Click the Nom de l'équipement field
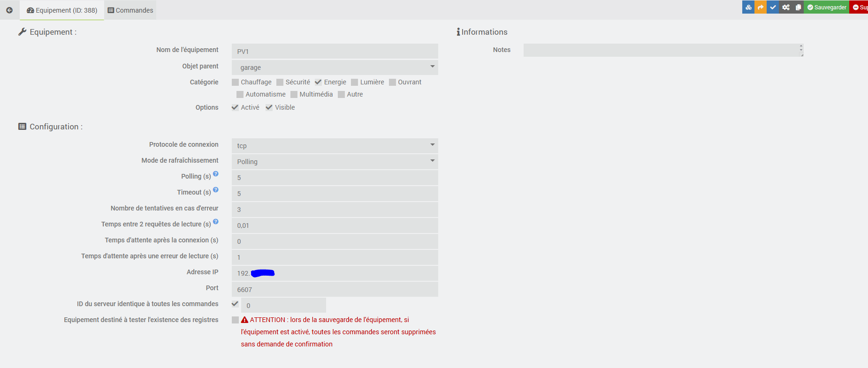This screenshot has height=368, width=868. coord(335,52)
